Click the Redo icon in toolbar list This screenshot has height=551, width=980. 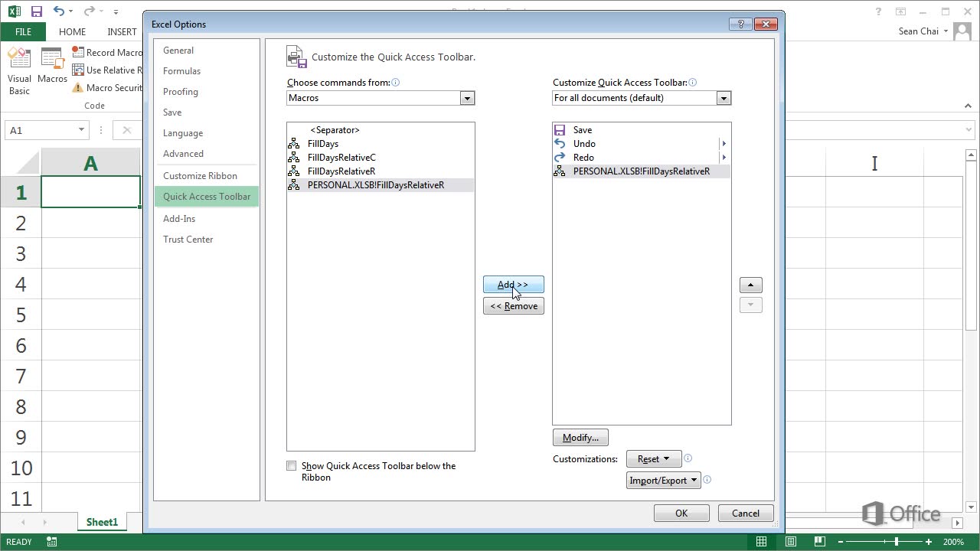click(x=560, y=158)
